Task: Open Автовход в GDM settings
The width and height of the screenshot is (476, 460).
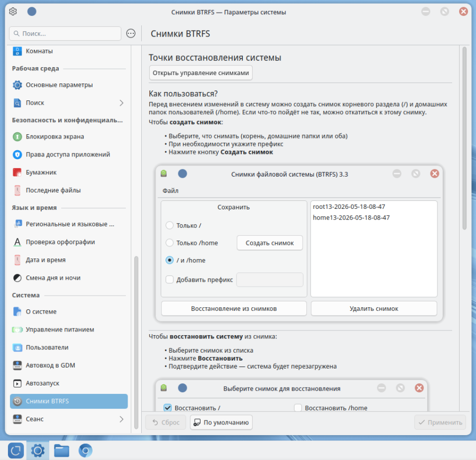Action: coord(69,365)
